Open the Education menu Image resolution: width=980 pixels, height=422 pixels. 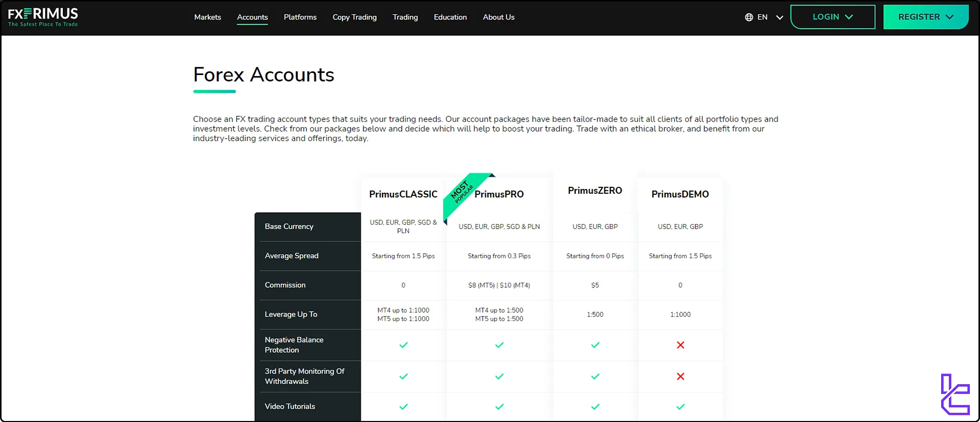pyautogui.click(x=450, y=17)
